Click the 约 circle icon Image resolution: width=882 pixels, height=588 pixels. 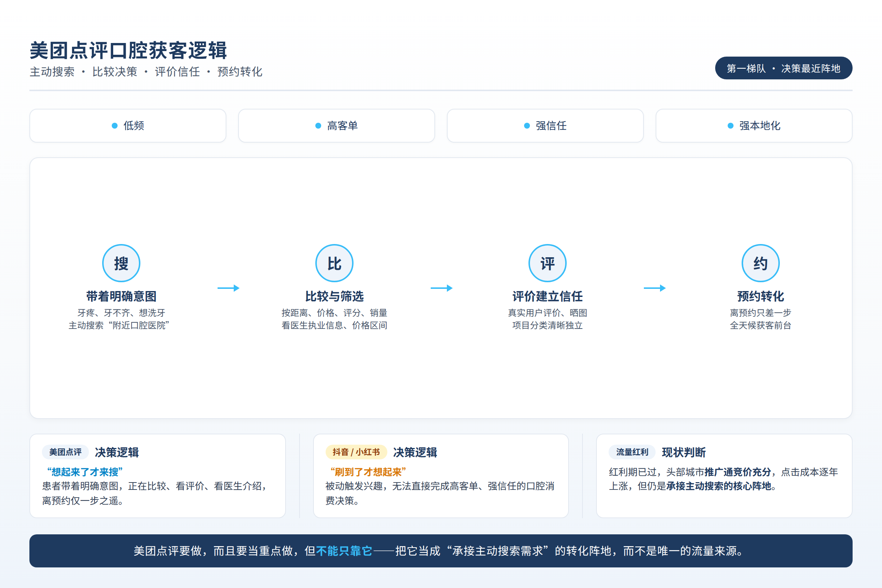[760, 263]
